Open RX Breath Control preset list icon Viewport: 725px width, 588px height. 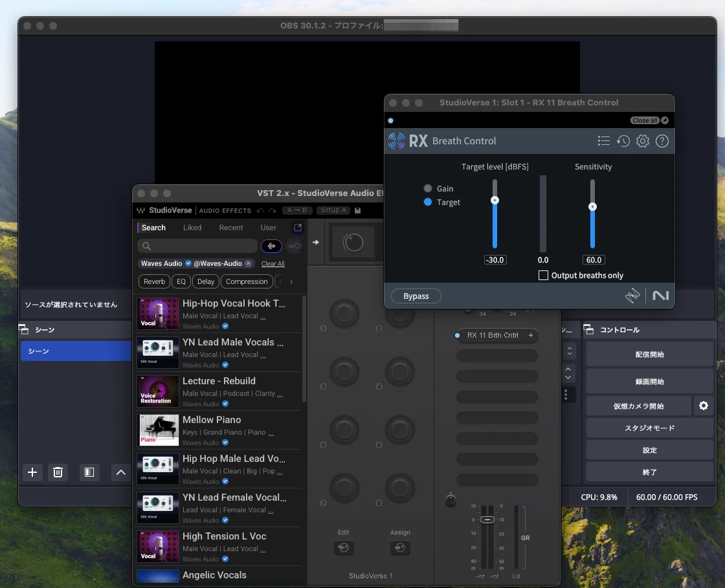pyautogui.click(x=603, y=141)
